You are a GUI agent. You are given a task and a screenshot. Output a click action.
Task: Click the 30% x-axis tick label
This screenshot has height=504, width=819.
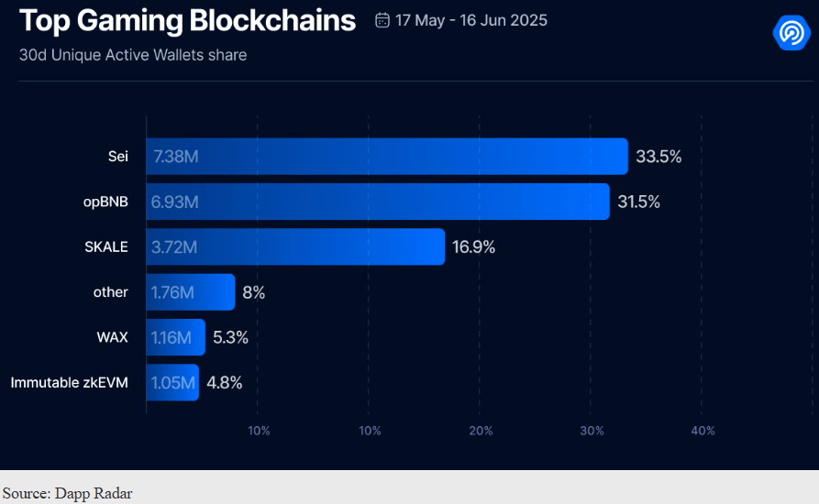[x=592, y=431]
